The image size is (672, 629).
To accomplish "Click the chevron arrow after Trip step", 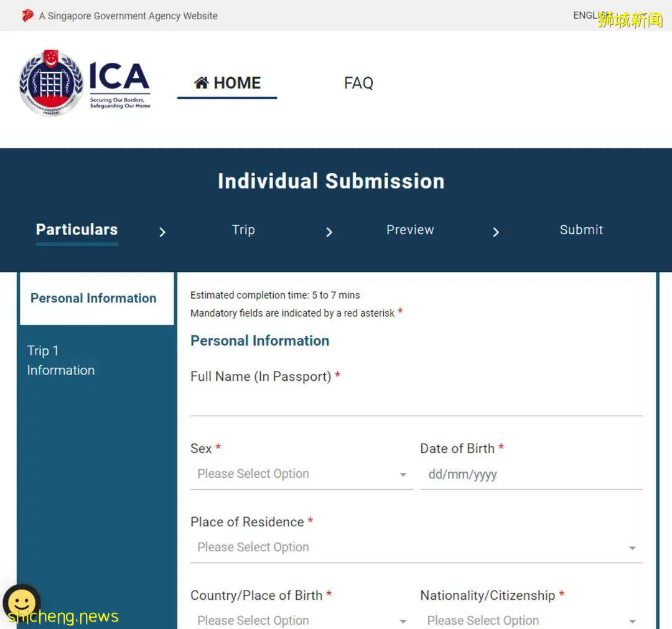I will pos(329,232).
